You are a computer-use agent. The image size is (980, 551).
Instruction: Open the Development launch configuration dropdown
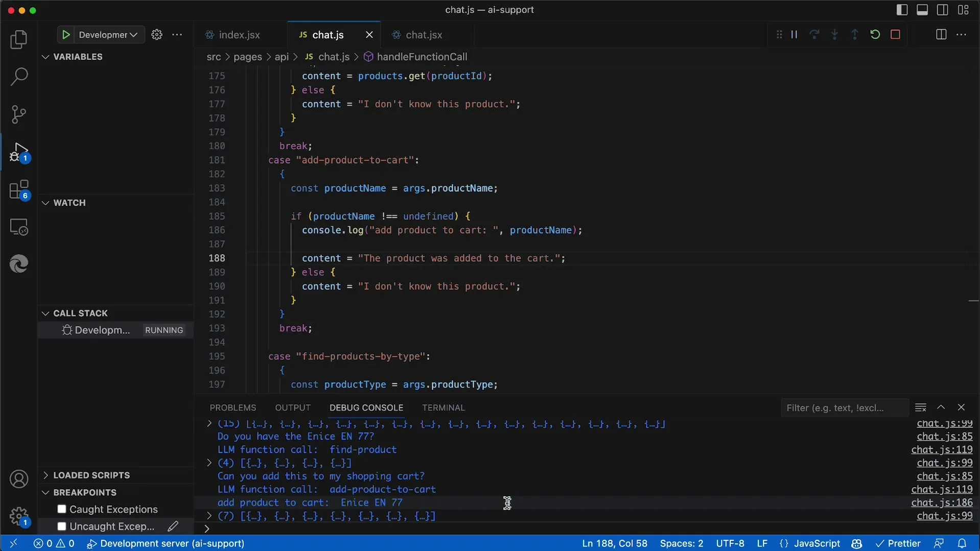point(108,35)
